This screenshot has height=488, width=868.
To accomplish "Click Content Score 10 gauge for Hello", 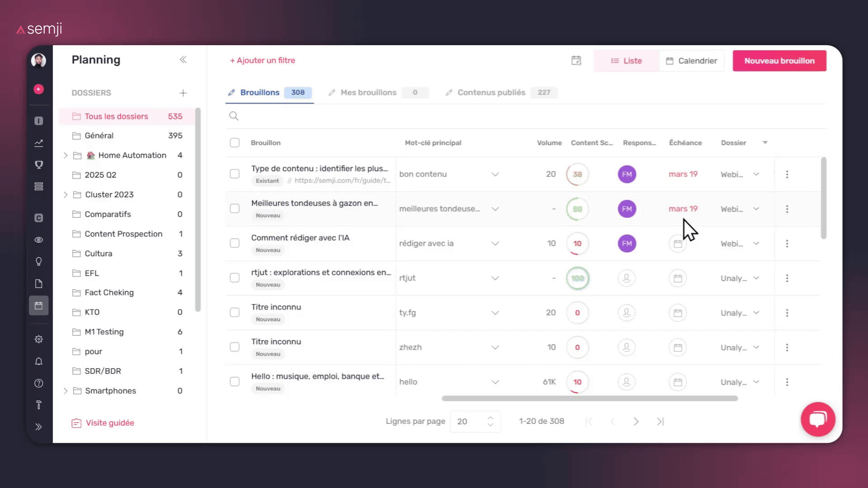I will [x=577, y=382].
